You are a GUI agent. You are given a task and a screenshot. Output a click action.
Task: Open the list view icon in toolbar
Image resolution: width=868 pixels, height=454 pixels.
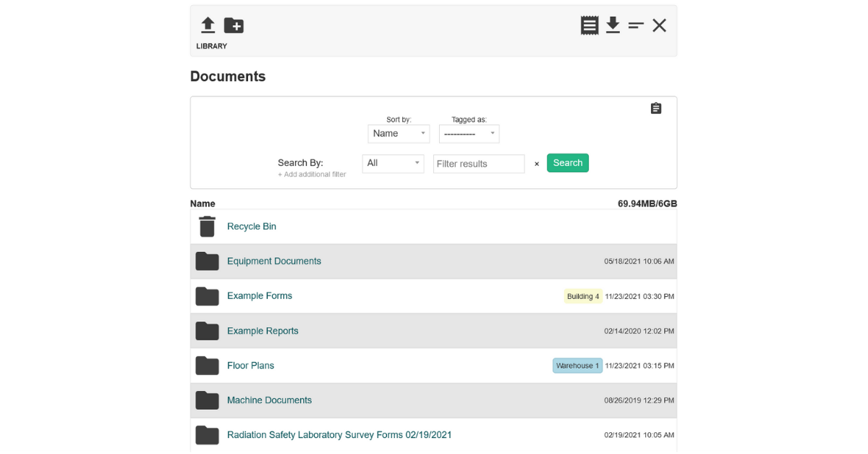click(590, 25)
